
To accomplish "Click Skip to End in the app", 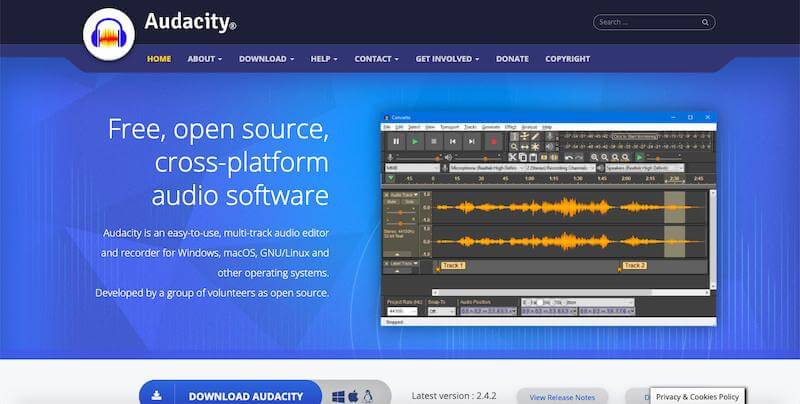I will click(x=471, y=141).
